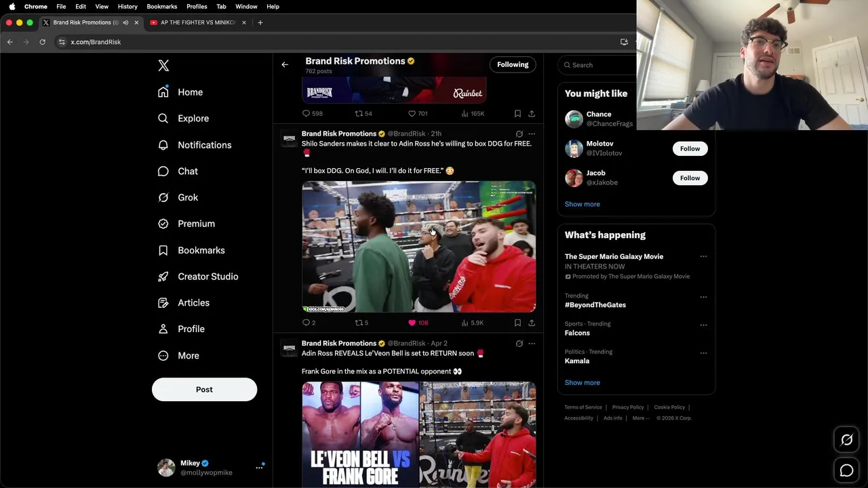The width and height of the screenshot is (868, 488).
Task: Open Notifications in the sidebar
Action: point(195,145)
